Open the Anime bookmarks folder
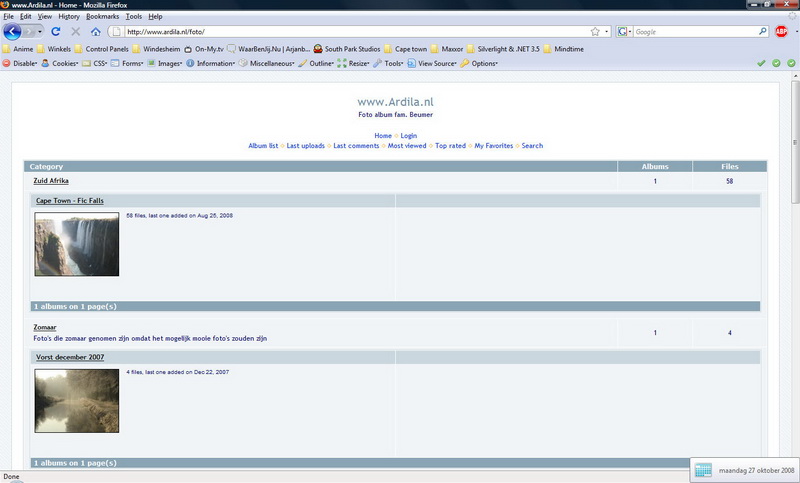The image size is (800, 483). (x=18, y=49)
